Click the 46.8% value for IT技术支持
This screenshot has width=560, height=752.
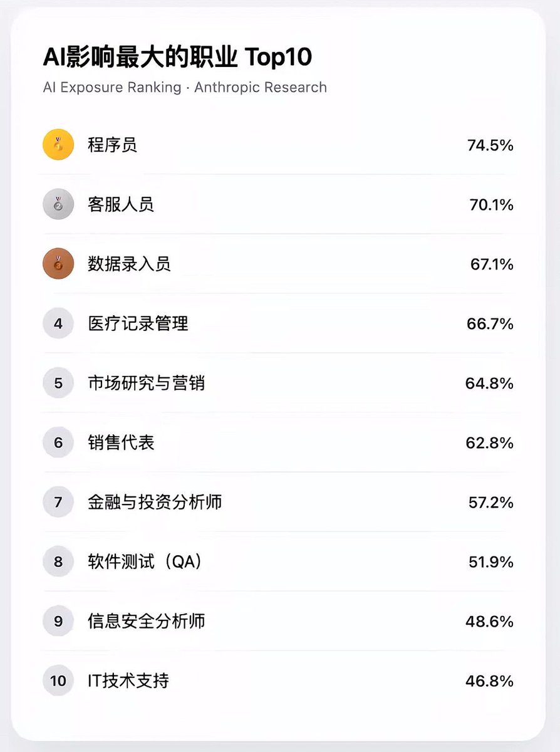489,681
